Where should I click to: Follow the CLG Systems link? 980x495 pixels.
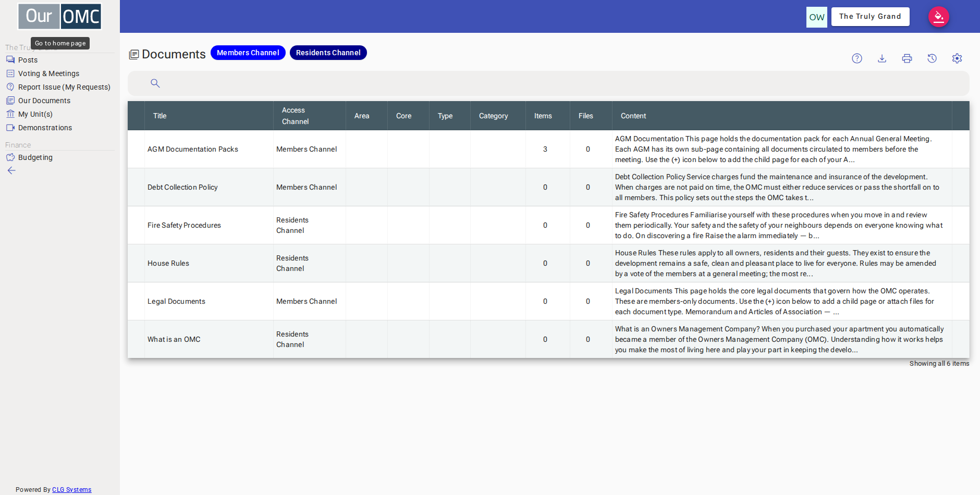click(x=71, y=490)
